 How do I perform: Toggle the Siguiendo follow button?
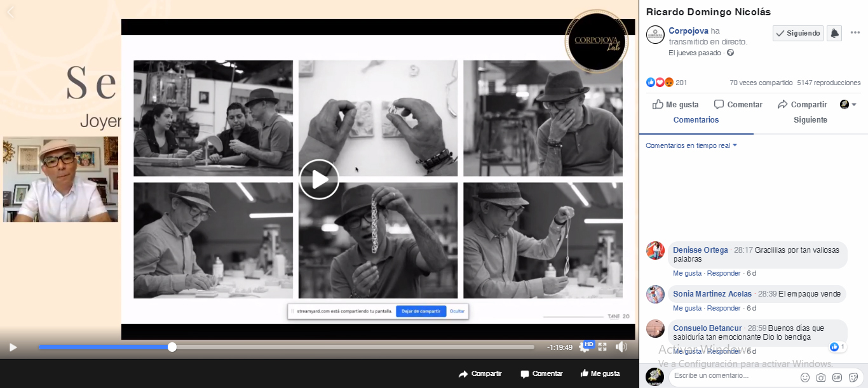[x=797, y=33]
